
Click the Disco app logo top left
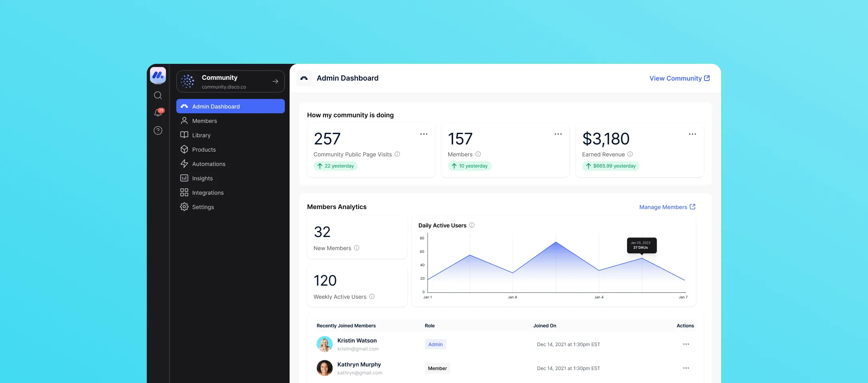pyautogui.click(x=158, y=75)
